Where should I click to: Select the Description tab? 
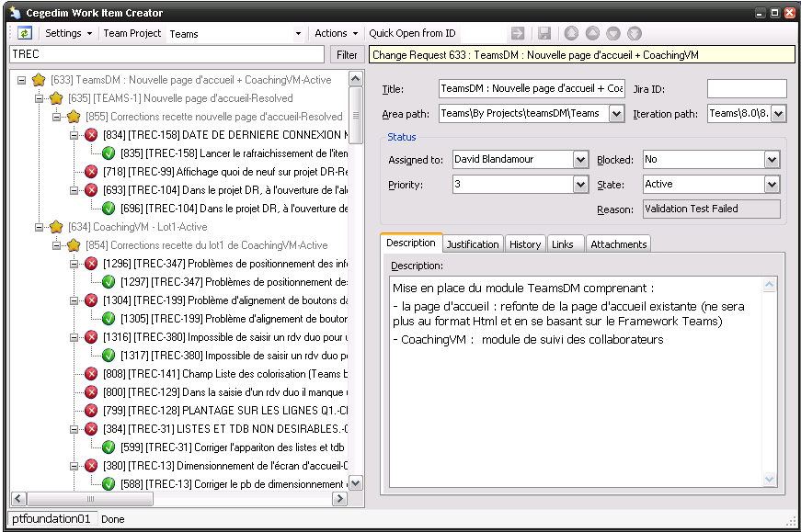tap(411, 243)
